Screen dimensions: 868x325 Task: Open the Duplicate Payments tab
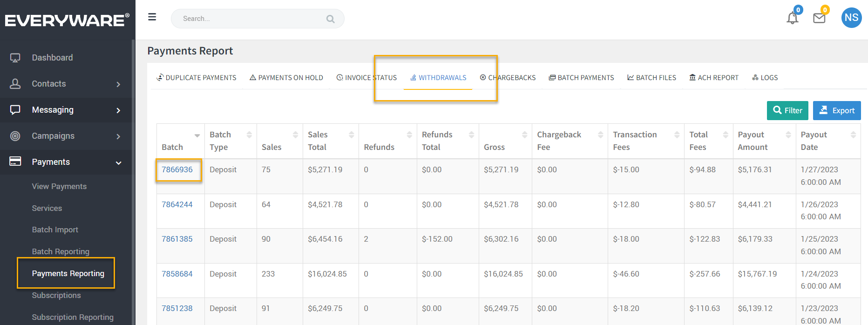(197, 78)
